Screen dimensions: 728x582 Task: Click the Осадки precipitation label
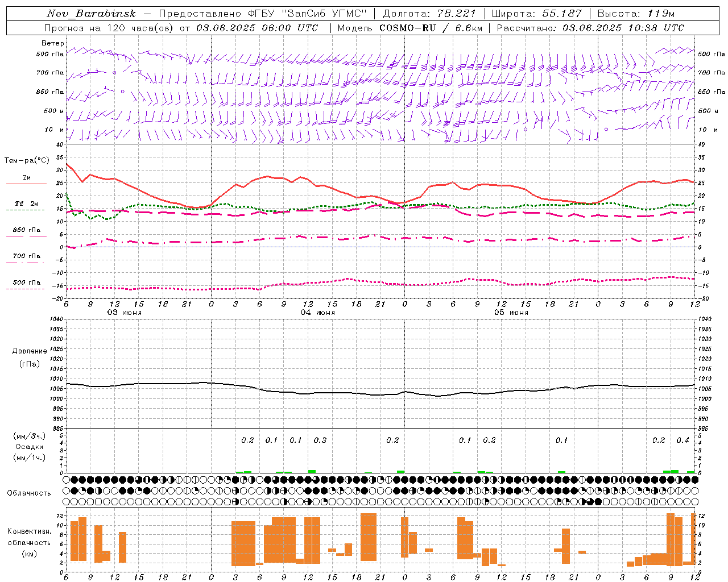click(x=30, y=447)
